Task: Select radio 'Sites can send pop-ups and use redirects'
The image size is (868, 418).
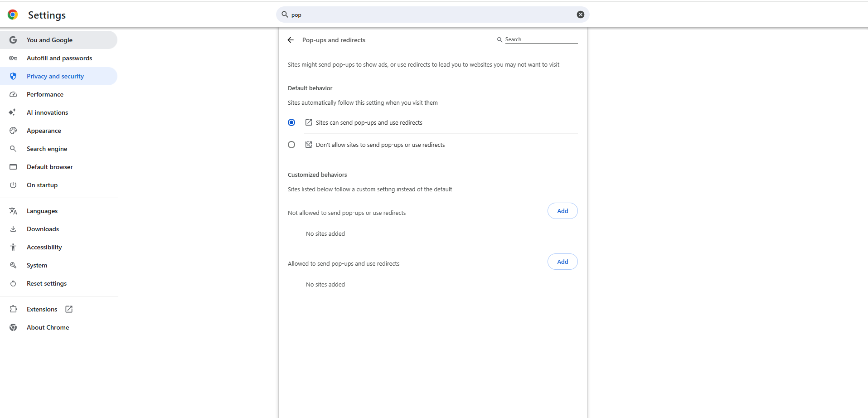Action: tap(291, 122)
